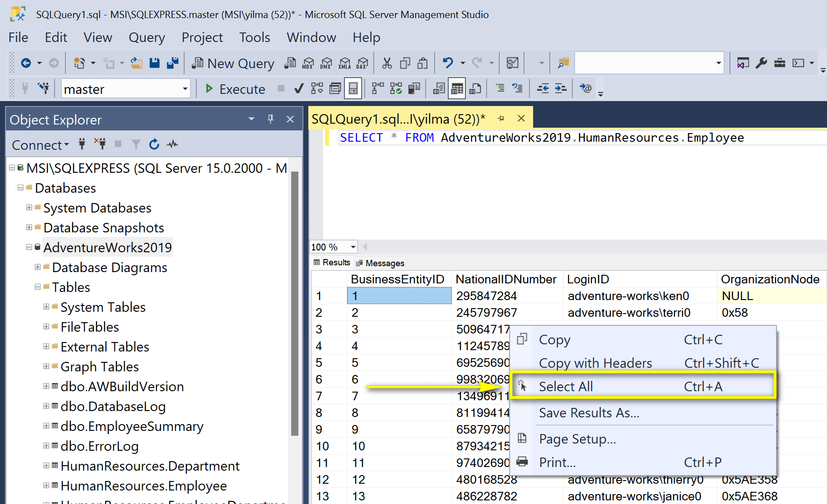Open the Connect dropdown in Object Explorer
Screen dimensions: 827x504
40,145
